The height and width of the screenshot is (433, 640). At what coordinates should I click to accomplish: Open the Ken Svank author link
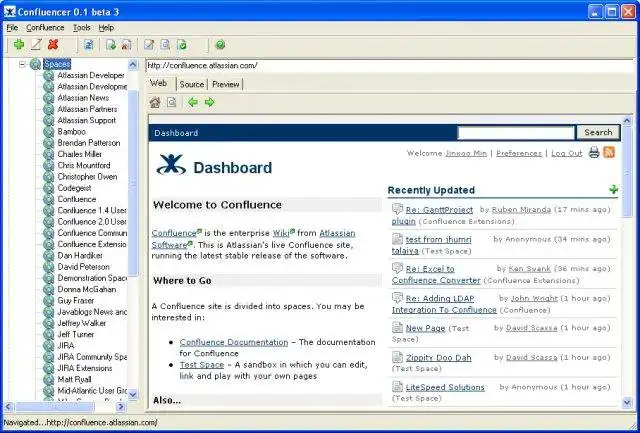(530, 269)
